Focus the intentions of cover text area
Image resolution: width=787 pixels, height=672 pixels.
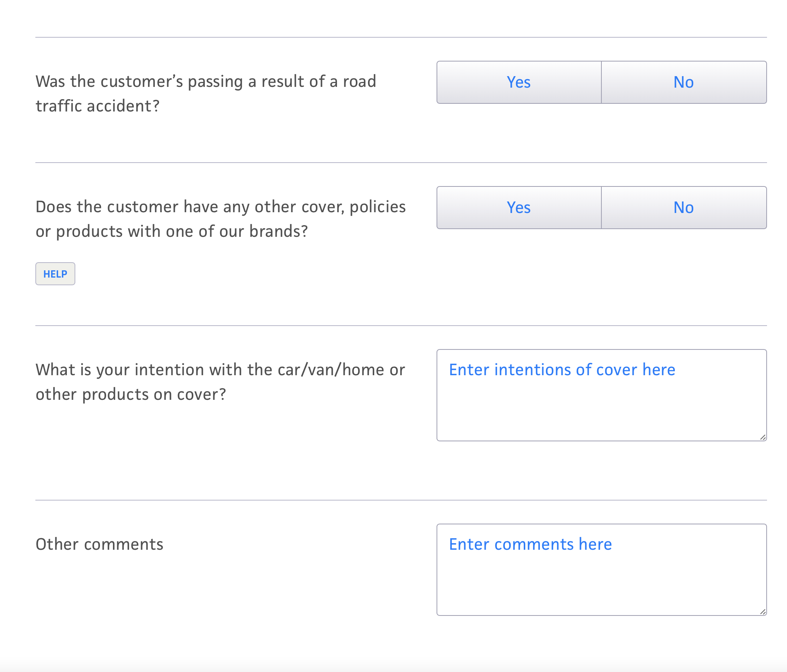click(x=602, y=395)
